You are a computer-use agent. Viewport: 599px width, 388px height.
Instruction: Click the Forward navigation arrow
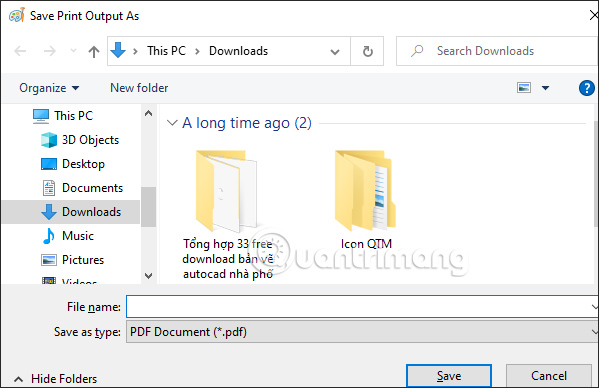pos(50,51)
